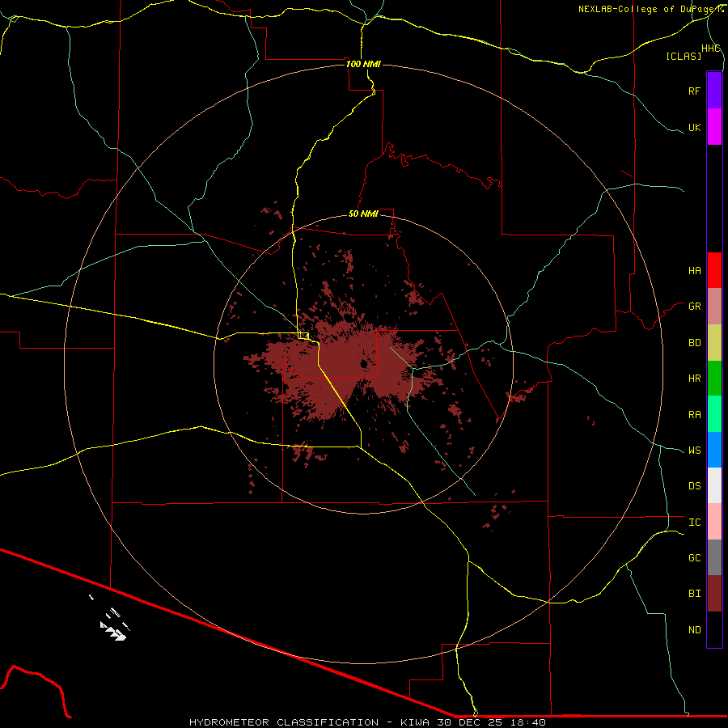Viewport: 728px width, 728px height.
Task: Click the 'DS' legend label
Action: click(x=694, y=486)
